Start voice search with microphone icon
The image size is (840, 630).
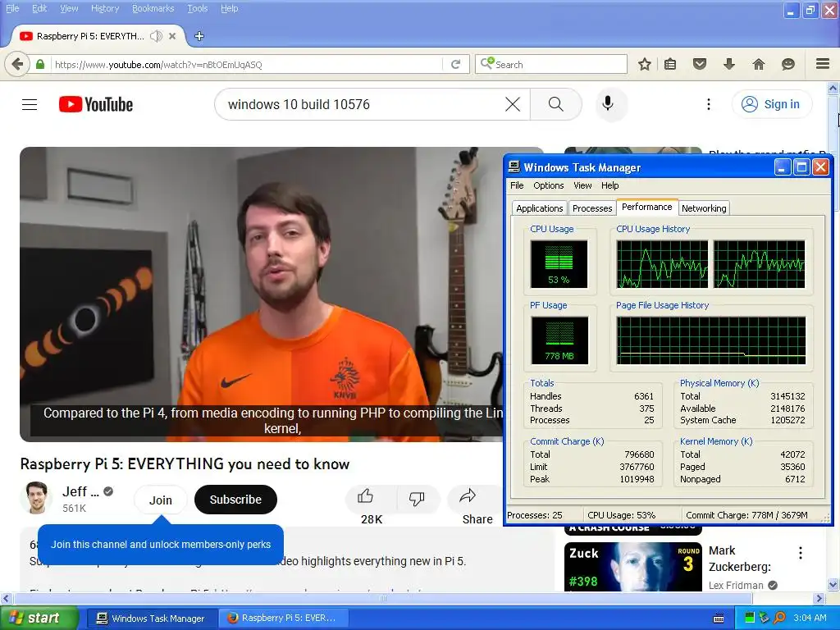pyautogui.click(x=608, y=103)
